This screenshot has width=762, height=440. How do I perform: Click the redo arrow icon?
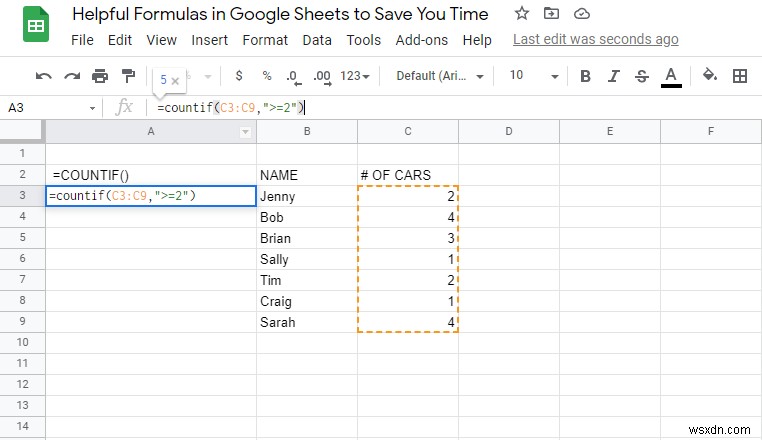click(72, 76)
